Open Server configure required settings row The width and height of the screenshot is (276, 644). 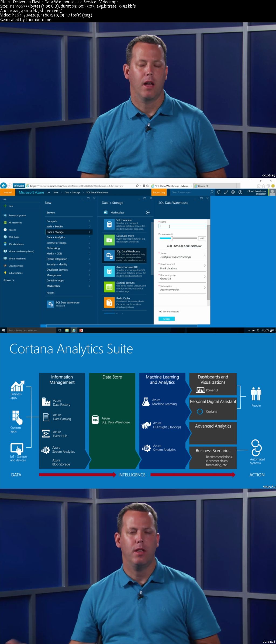[x=182, y=255]
